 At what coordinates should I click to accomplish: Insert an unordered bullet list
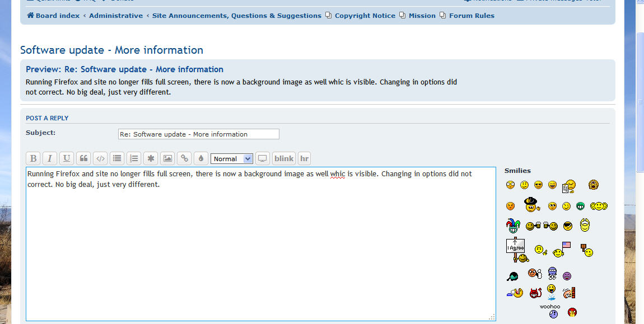click(x=117, y=158)
